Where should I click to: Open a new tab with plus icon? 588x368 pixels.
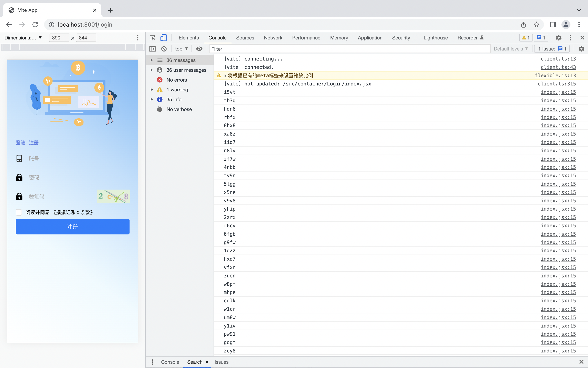110,10
